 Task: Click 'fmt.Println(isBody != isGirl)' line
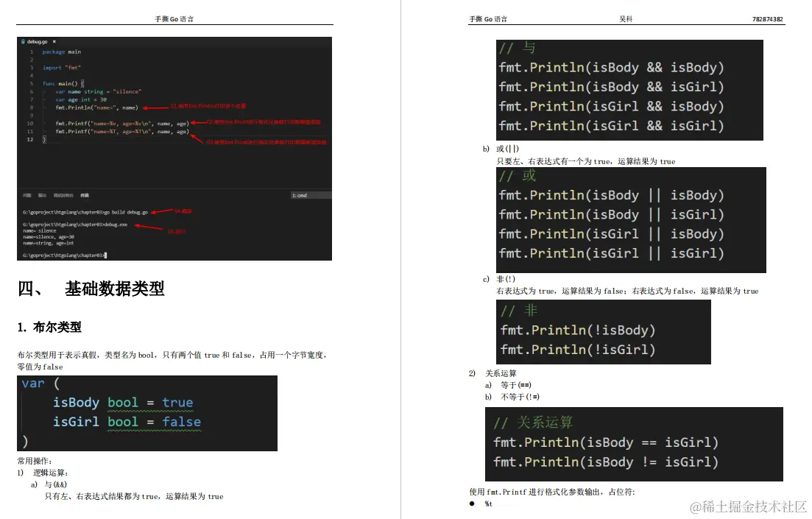606,462
